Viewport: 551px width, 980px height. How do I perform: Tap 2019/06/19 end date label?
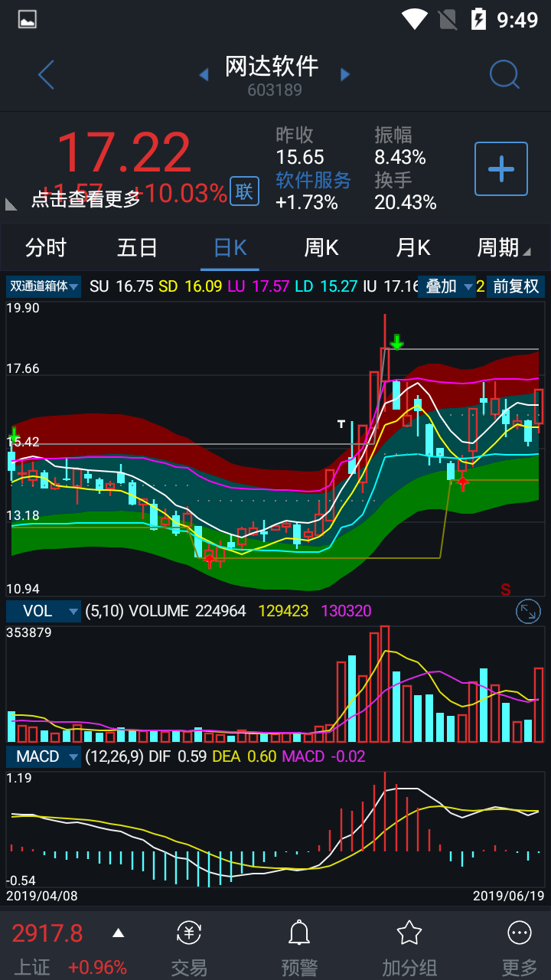[x=508, y=895]
